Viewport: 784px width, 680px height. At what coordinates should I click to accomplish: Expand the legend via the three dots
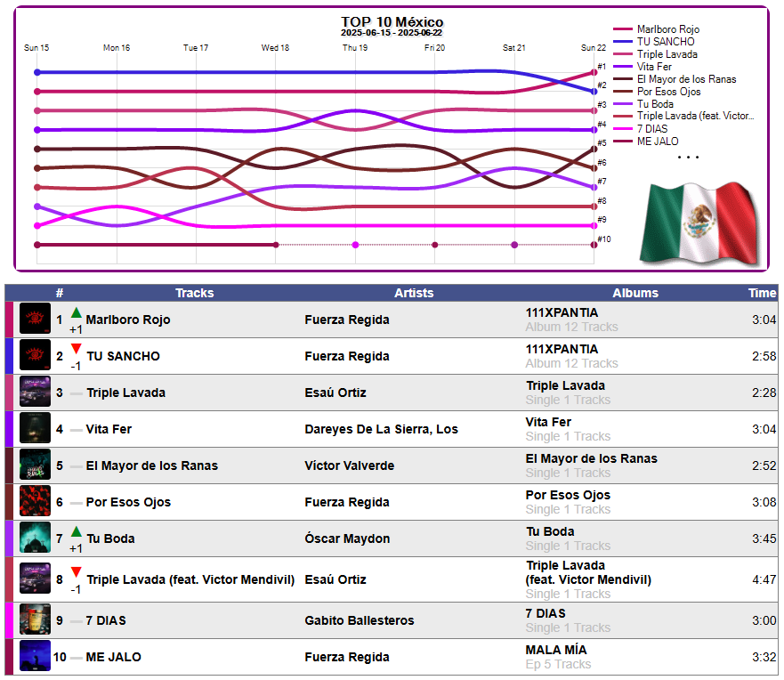[x=688, y=157]
